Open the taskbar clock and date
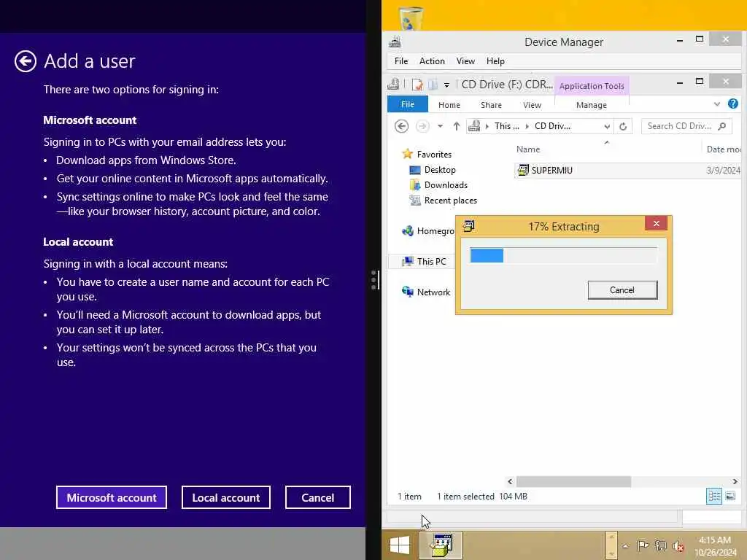This screenshot has width=747, height=560. point(715,546)
